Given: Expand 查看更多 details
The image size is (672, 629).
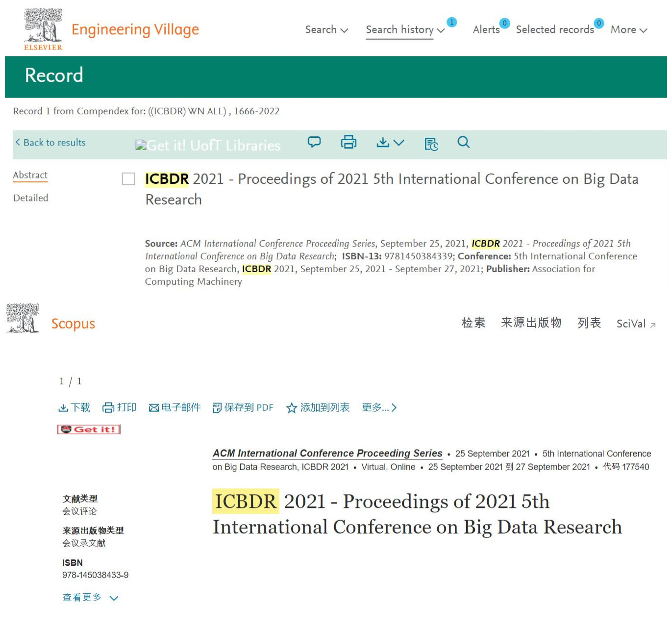Looking at the screenshot, I should click(91, 598).
